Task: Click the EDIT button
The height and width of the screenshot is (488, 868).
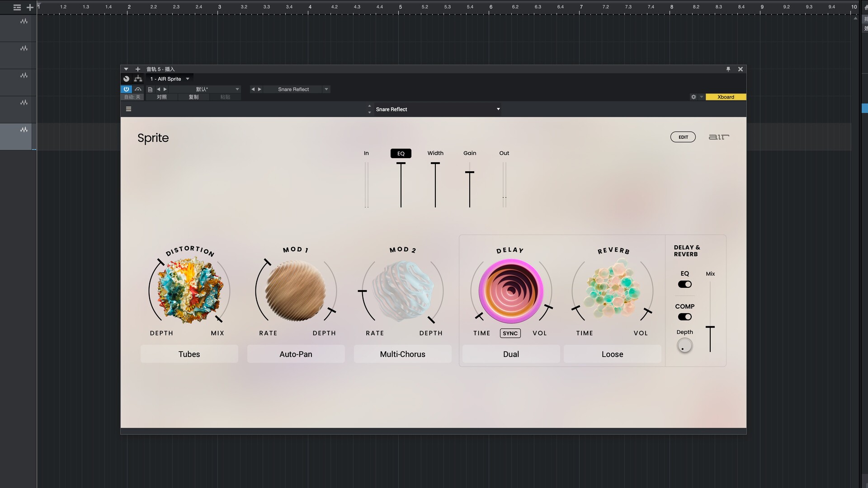Action: [683, 137]
